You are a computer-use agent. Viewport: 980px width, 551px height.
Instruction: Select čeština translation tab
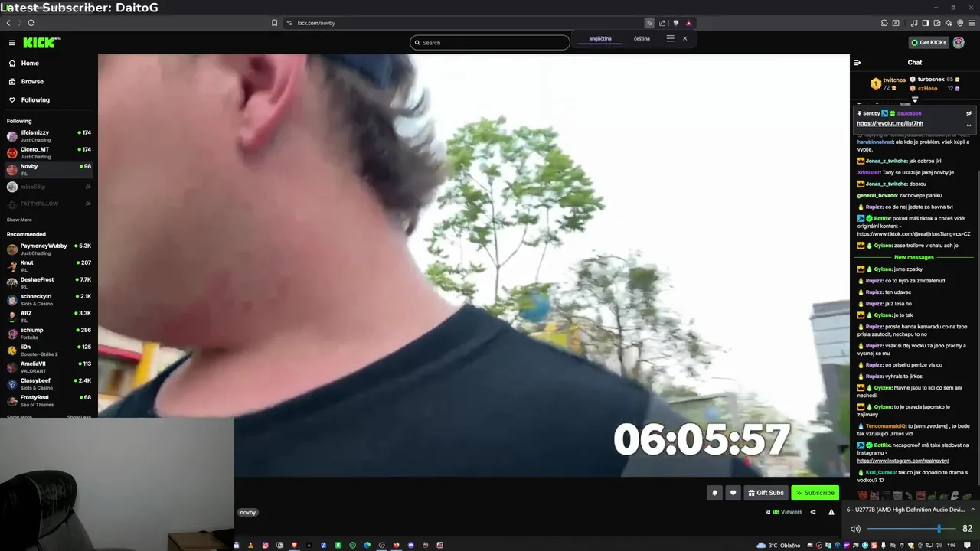(x=642, y=38)
